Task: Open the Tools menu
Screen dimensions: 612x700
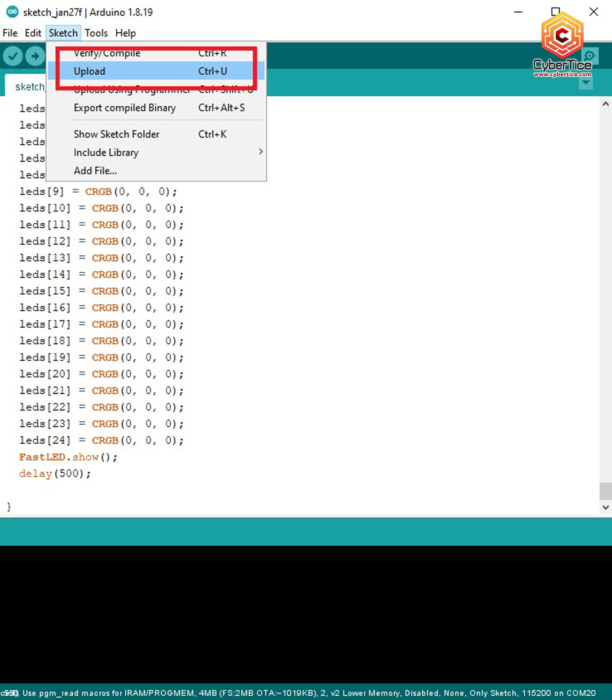Action: click(x=96, y=33)
